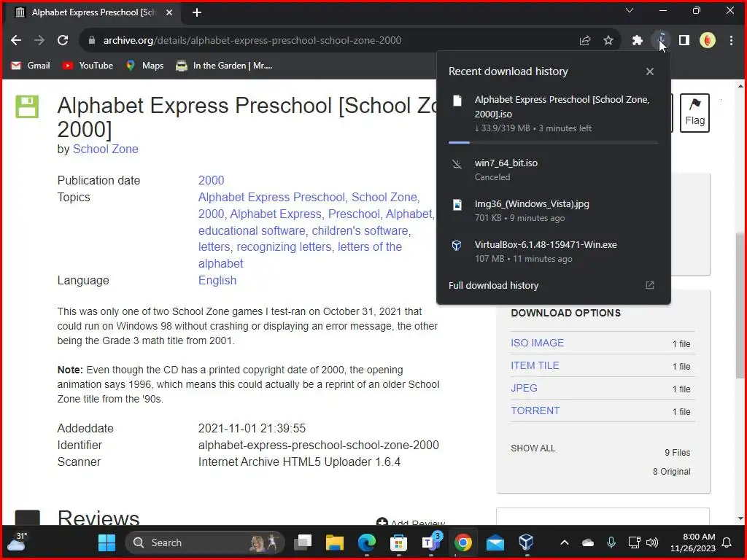747x560 pixels.
Task: Close the Alphabet Express Preschool tab
Action: [x=169, y=12]
